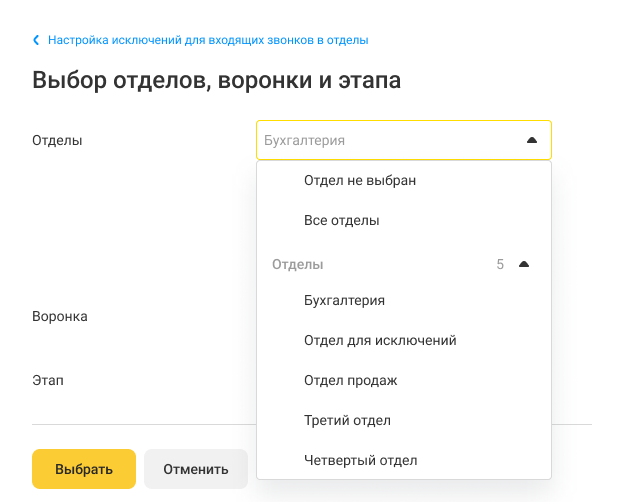Image resolution: width=624 pixels, height=502 pixels.
Task: Collapse the Отделы group with its arrow
Action: (x=524, y=264)
